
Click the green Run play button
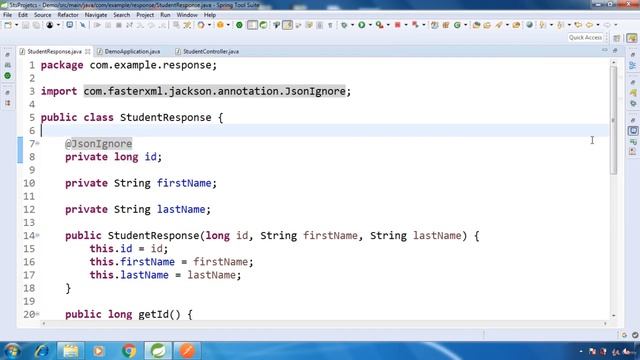[362, 25]
